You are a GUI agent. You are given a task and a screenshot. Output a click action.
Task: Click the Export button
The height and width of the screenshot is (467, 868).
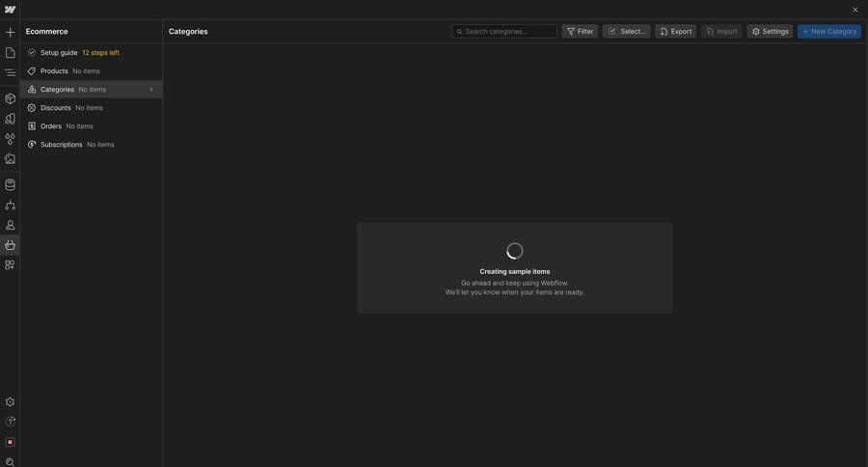(675, 31)
